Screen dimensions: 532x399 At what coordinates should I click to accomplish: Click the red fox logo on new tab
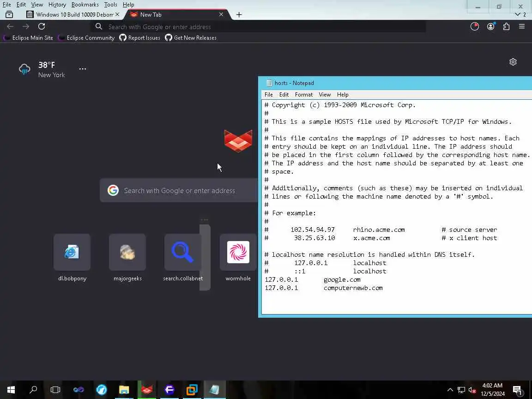tap(238, 140)
